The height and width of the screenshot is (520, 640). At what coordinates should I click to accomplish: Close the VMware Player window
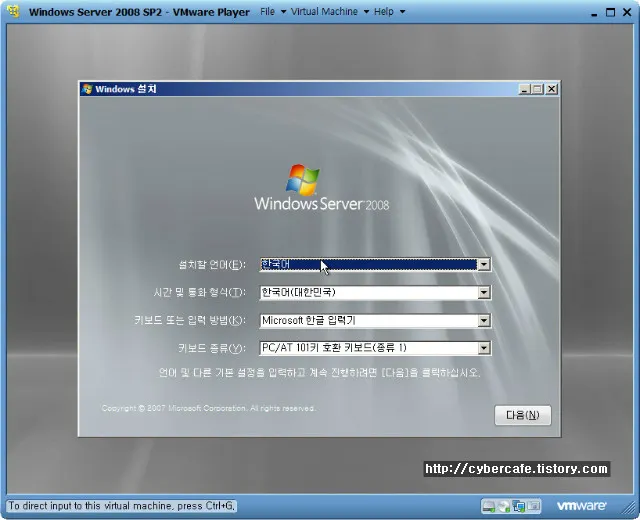click(627, 12)
